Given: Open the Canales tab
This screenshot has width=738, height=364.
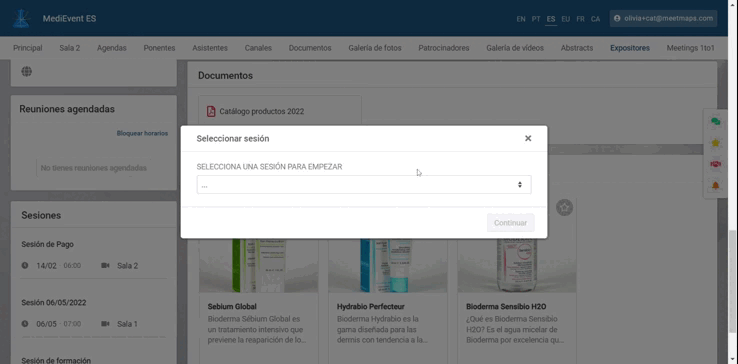Looking at the screenshot, I should (258, 48).
